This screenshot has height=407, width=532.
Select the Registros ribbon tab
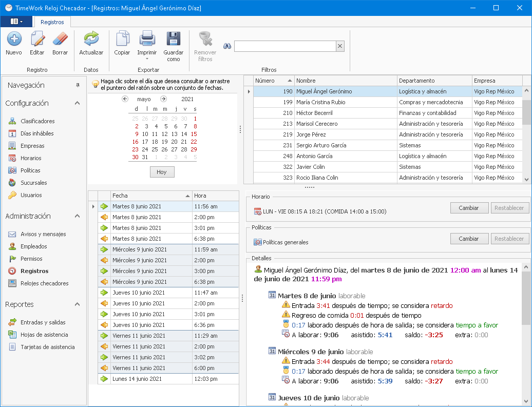tap(52, 22)
